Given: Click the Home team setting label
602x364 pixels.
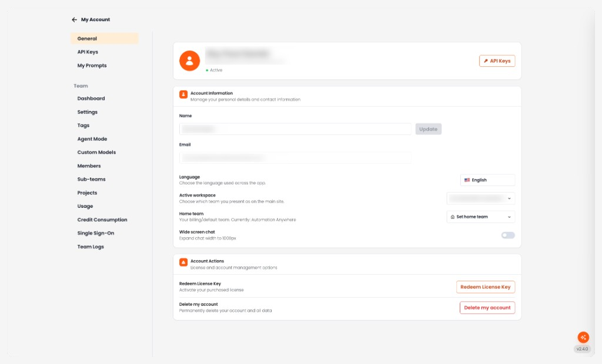Looking at the screenshot, I should (191, 214).
